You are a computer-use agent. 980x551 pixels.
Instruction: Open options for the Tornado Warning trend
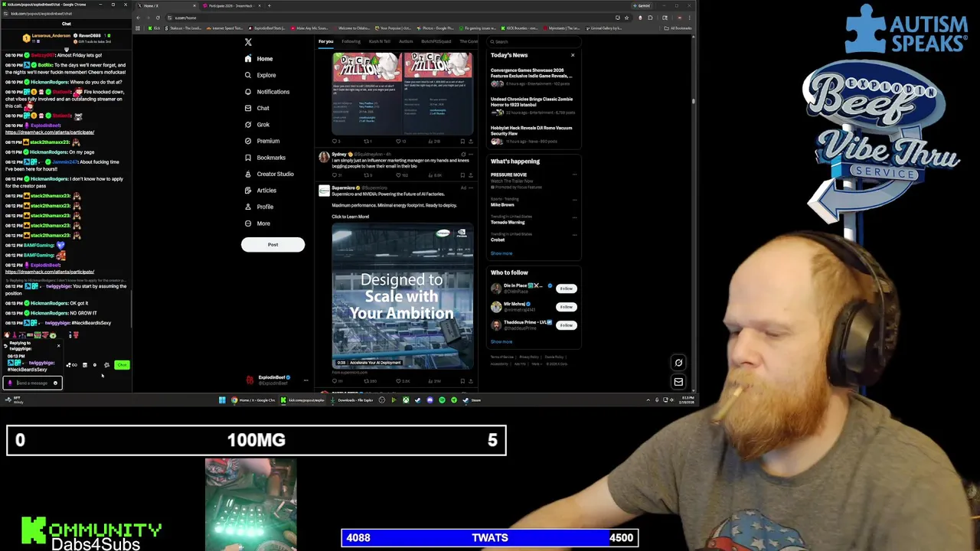(x=574, y=217)
